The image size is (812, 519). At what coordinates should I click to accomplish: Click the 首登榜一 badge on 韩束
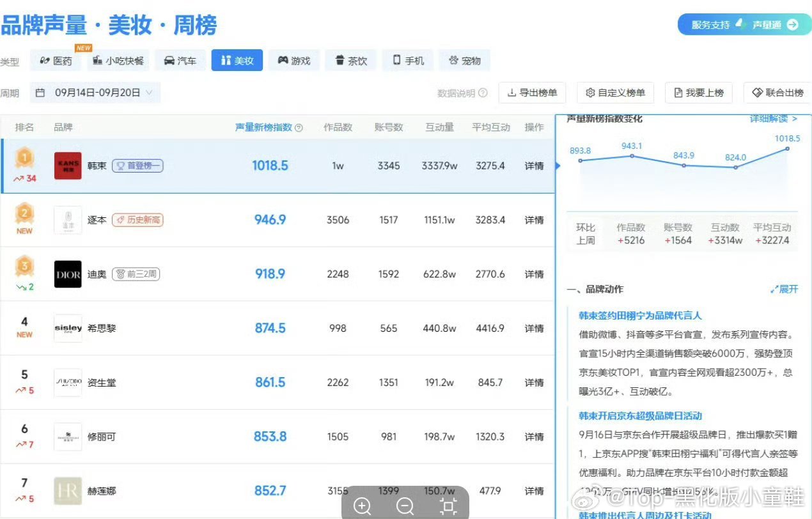(x=137, y=166)
